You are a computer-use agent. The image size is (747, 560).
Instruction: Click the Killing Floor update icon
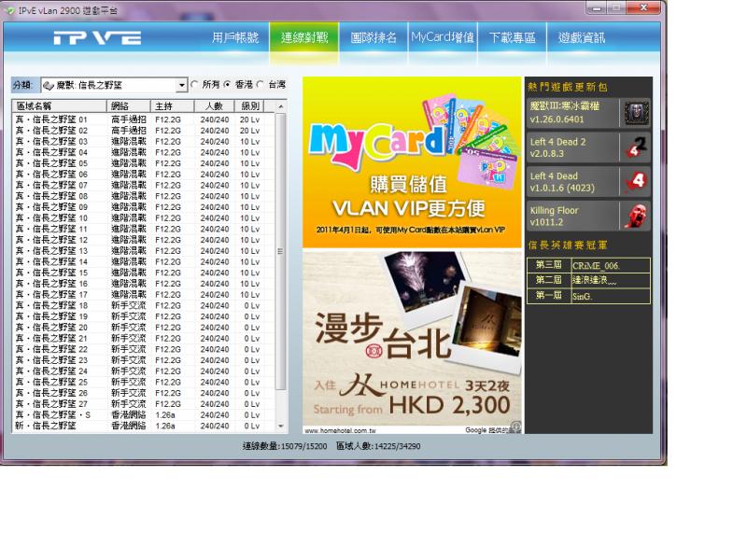click(637, 216)
